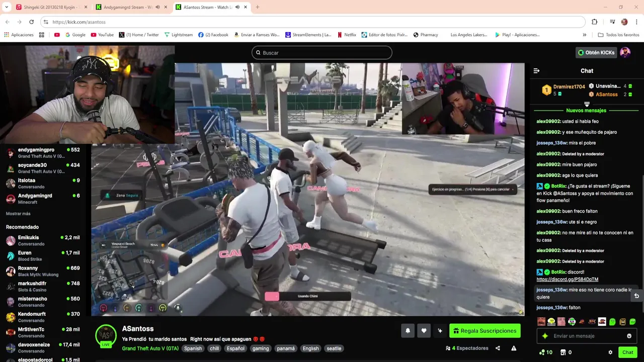This screenshot has height=362, width=644.
Task: Expand sidebar list with Mostrar más
Action: point(18,214)
